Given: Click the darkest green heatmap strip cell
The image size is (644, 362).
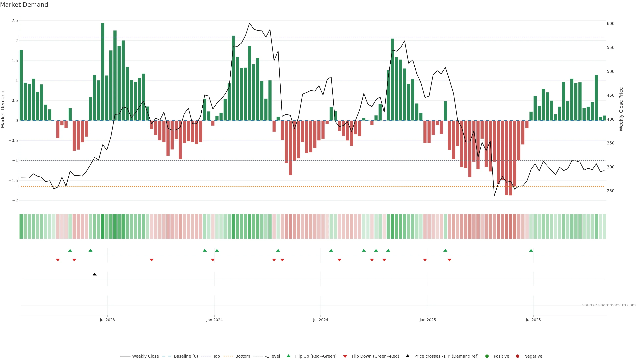Looking at the screenshot, I should point(103,226).
